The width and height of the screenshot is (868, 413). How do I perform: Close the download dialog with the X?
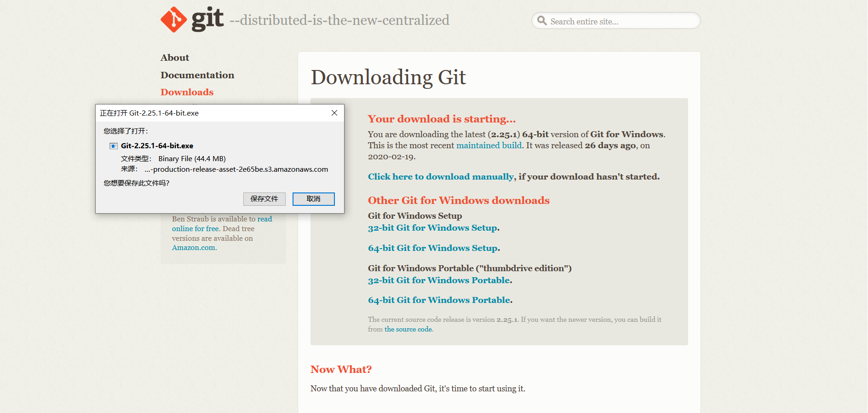pos(334,113)
